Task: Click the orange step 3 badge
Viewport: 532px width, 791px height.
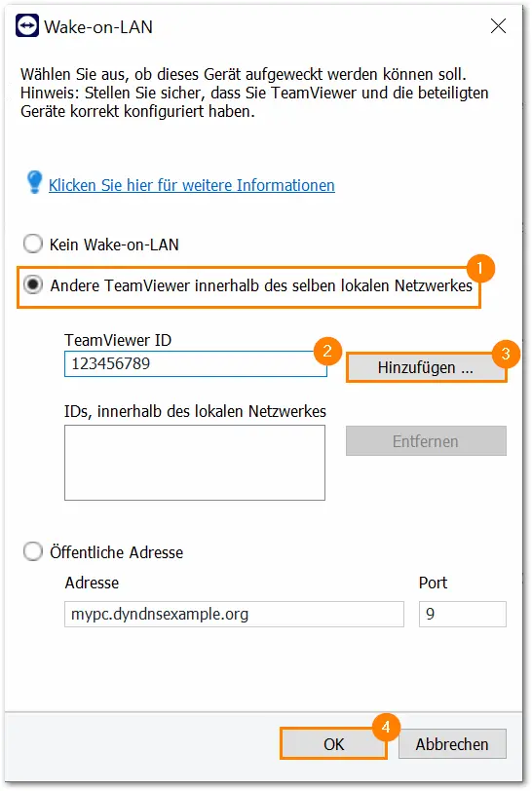Action: [x=506, y=353]
